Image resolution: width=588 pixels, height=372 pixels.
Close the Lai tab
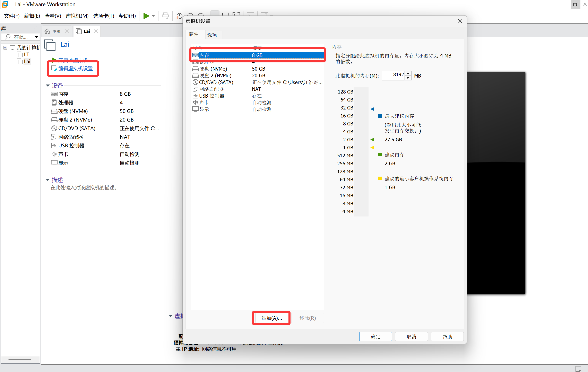[96, 31]
